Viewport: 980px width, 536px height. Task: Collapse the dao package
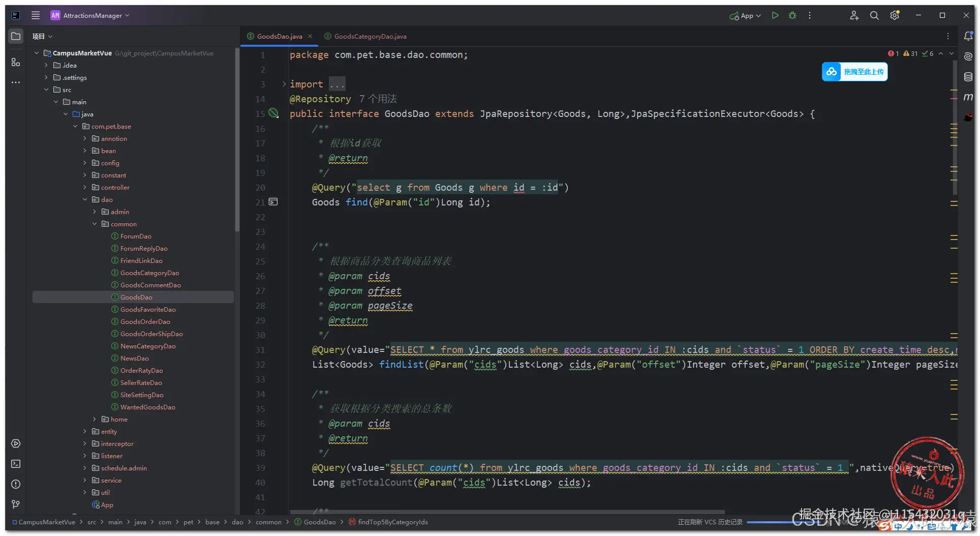pos(85,199)
